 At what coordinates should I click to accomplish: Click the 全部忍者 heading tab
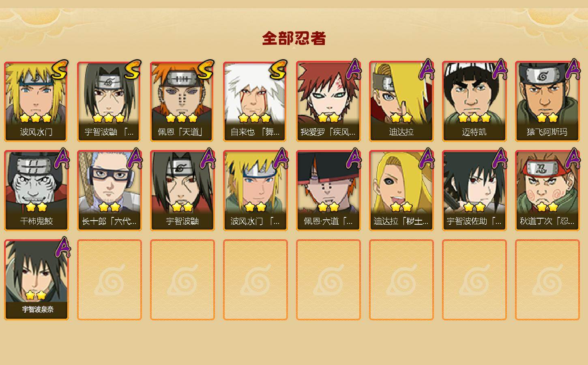(x=294, y=39)
